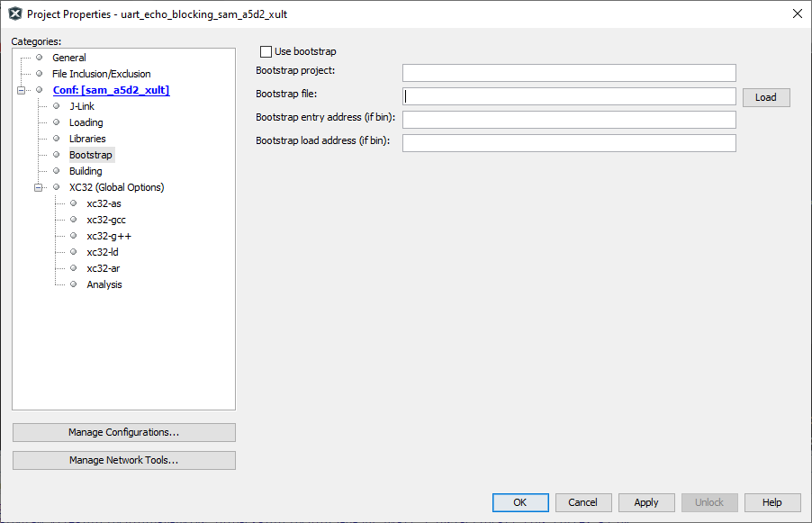The height and width of the screenshot is (523, 812).
Task: Select the Analysis category
Action: 104,284
